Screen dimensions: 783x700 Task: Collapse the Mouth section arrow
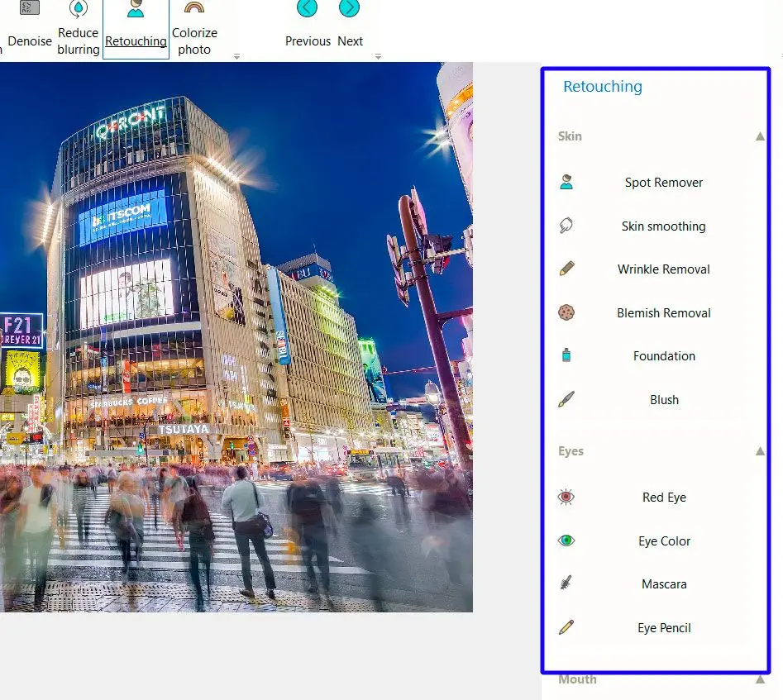[760, 679]
